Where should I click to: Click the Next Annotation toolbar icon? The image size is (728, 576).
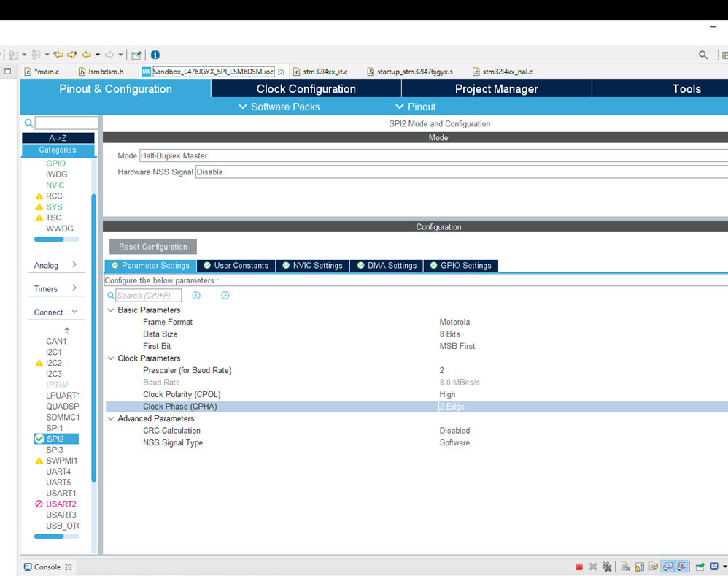click(x=12, y=55)
